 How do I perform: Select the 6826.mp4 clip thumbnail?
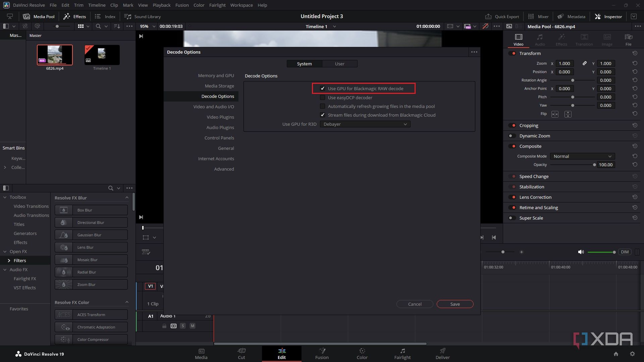(x=55, y=55)
